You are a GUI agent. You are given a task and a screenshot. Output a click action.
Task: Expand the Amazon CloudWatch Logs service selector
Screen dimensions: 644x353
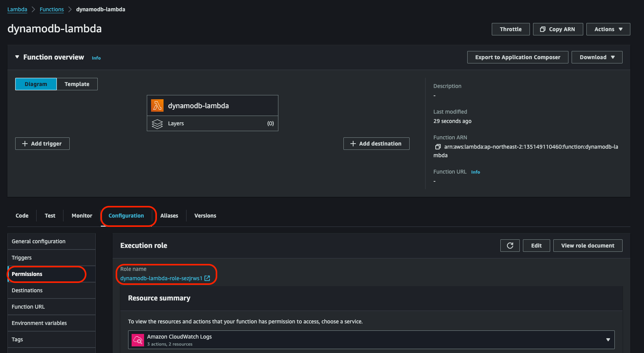click(371, 340)
